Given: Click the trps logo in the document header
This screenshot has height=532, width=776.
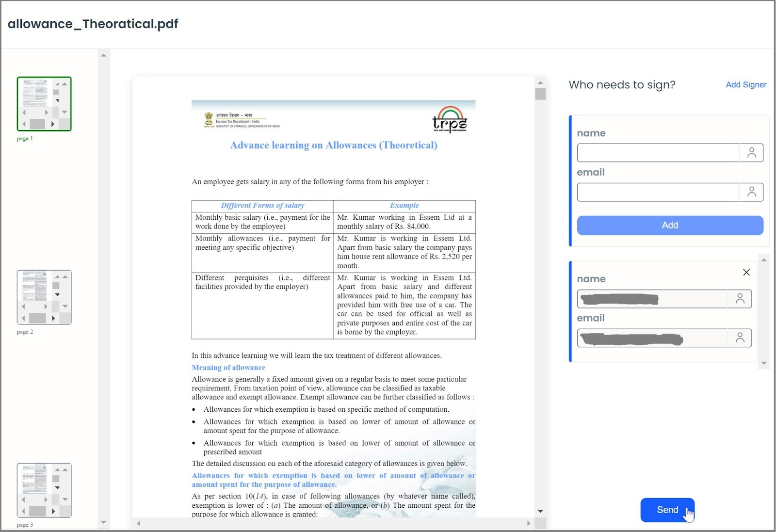Looking at the screenshot, I should tap(450, 119).
